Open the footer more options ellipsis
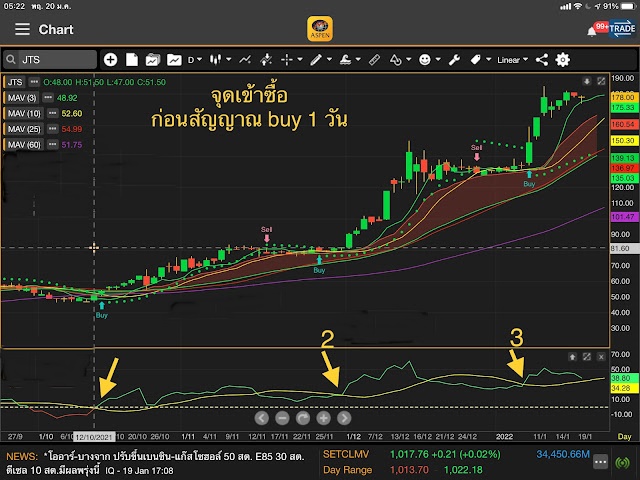 [600, 462]
